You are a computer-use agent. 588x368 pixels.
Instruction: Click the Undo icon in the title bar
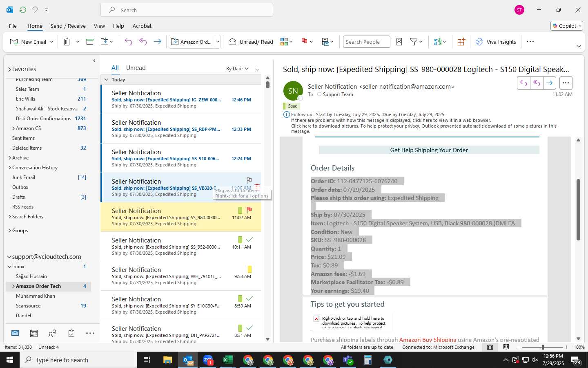[35, 10]
